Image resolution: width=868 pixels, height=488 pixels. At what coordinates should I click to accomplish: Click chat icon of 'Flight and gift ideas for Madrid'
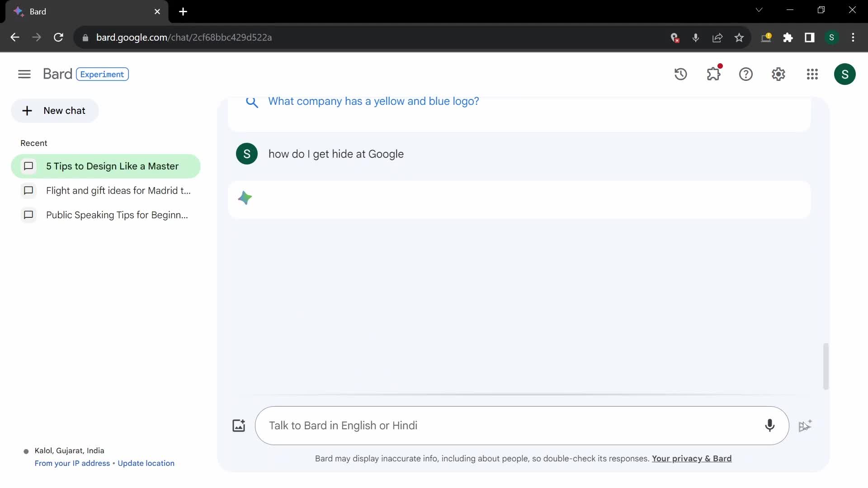(x=28, y=191)
